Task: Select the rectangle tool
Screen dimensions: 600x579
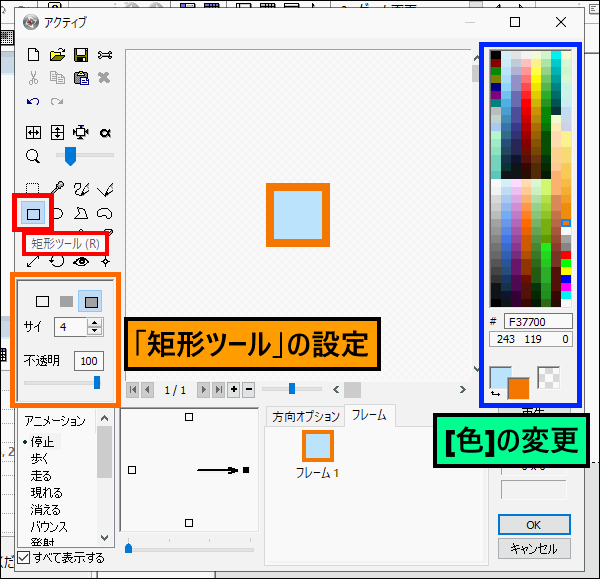Action: pyautogui.click(x=33, y=214)
